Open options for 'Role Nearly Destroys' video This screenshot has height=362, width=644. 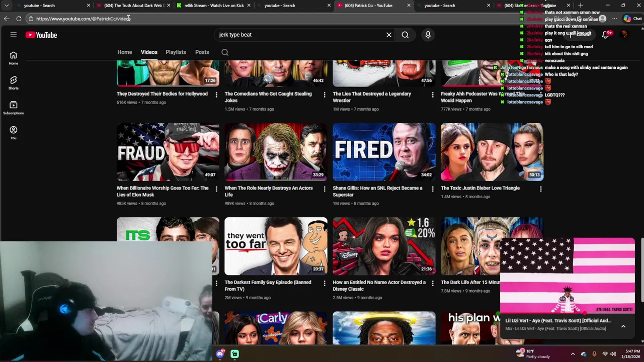[x=325, y=189]
